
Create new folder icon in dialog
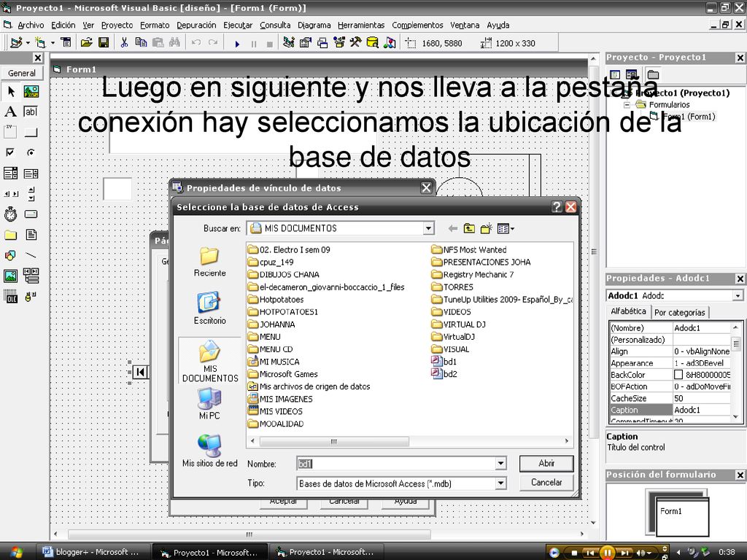(486, 228)
